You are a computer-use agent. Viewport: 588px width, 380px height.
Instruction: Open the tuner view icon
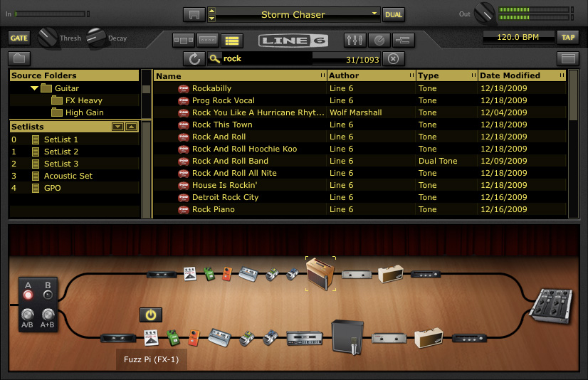tap(379, 39)
